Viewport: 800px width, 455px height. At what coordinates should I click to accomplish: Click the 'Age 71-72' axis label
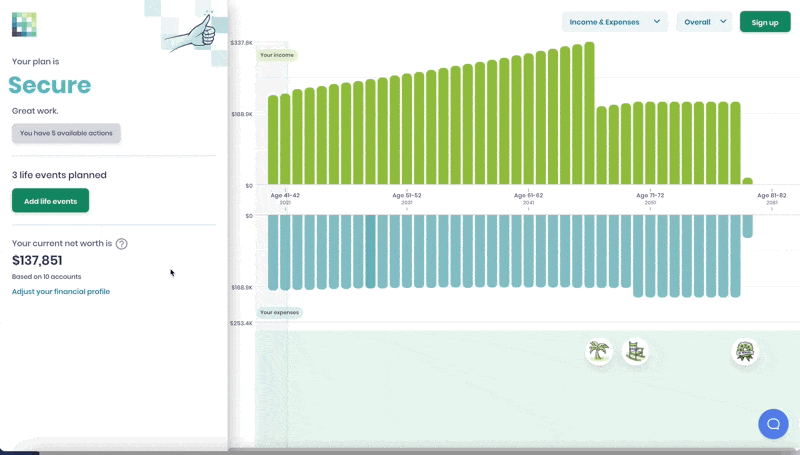tap(650, 195)
